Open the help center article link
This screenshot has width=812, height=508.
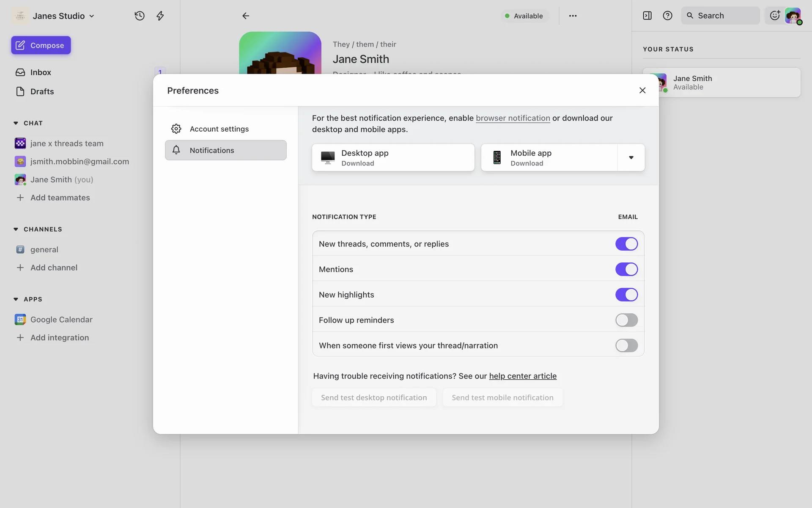point(523,376)
